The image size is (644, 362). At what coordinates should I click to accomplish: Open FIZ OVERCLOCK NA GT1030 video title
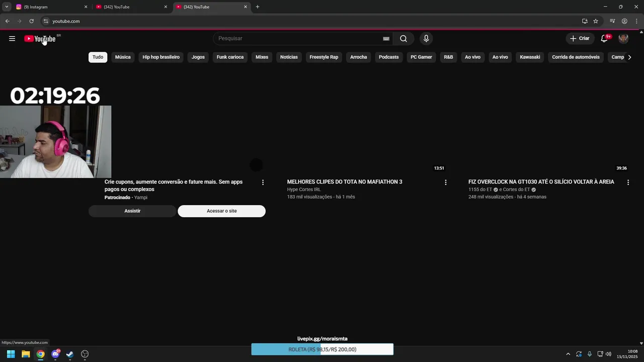(x=541, y=182)
